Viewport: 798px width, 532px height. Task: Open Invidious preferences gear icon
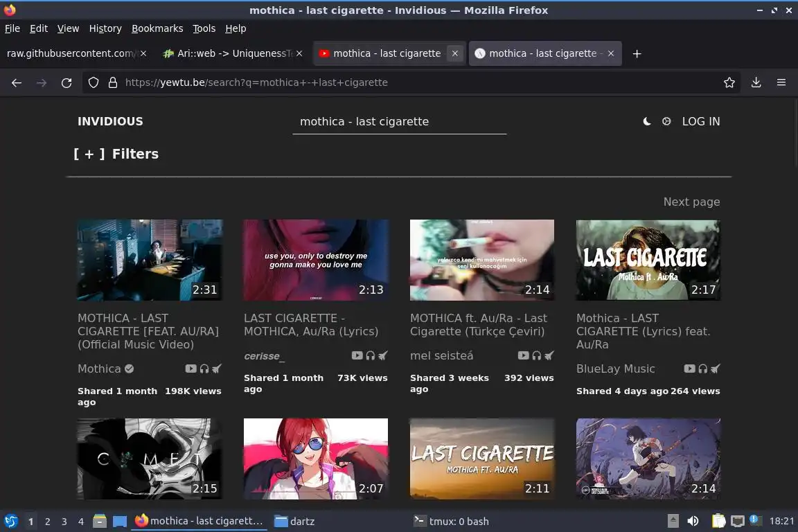[666, 121]
